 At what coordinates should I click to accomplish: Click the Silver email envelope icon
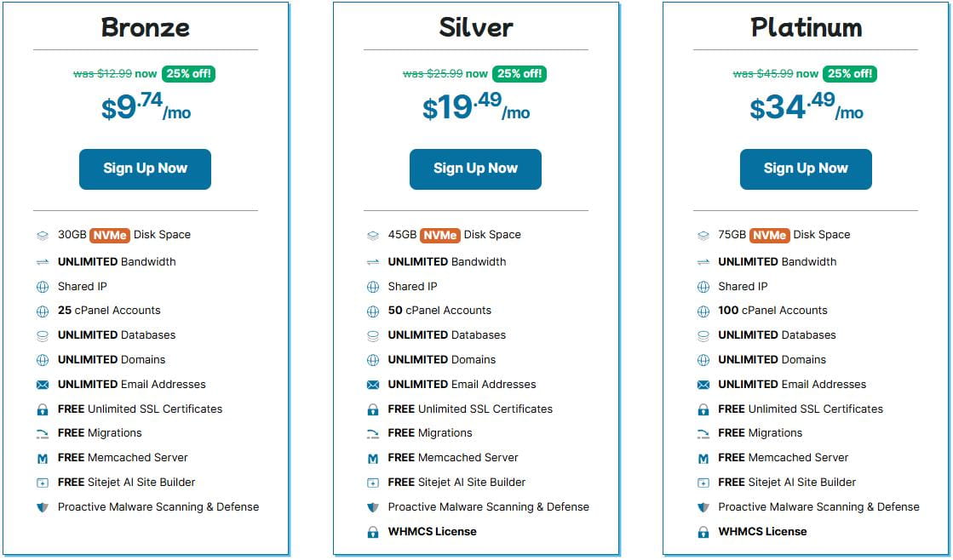point(372,385)
